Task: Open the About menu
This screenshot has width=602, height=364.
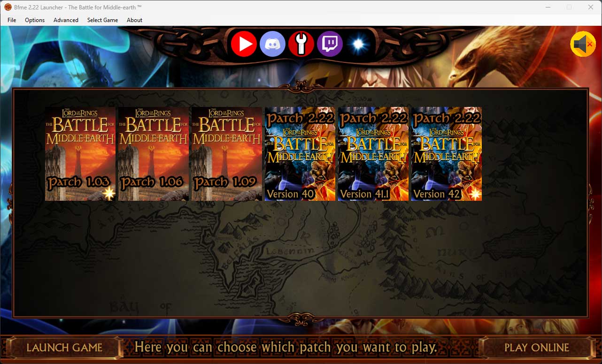Action: [x=134, y=20]
